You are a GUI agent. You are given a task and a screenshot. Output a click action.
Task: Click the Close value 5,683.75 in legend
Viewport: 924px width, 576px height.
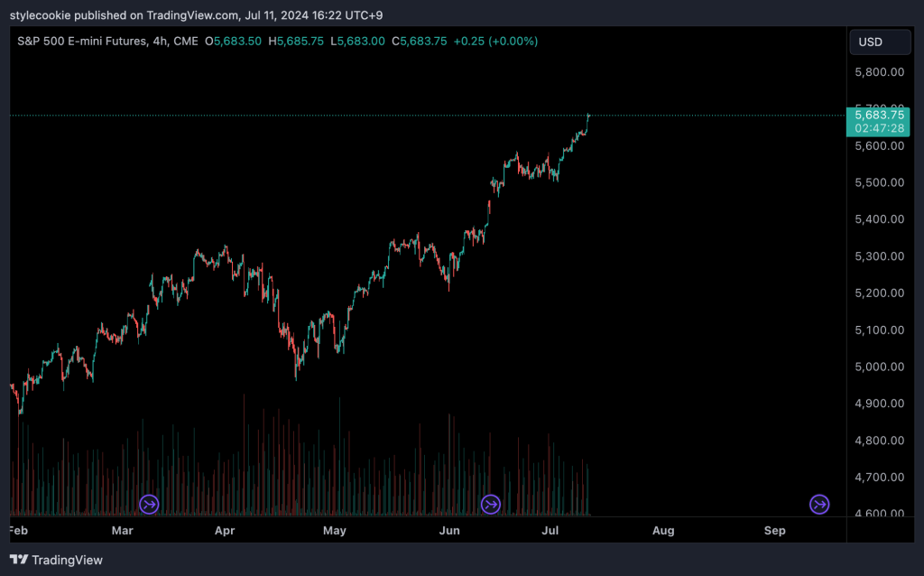422,42
